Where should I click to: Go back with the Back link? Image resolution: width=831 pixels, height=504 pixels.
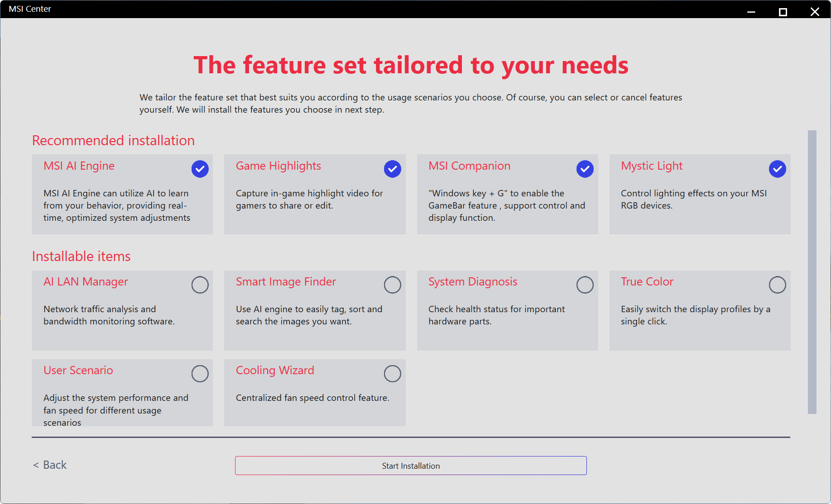coord(50,465)
